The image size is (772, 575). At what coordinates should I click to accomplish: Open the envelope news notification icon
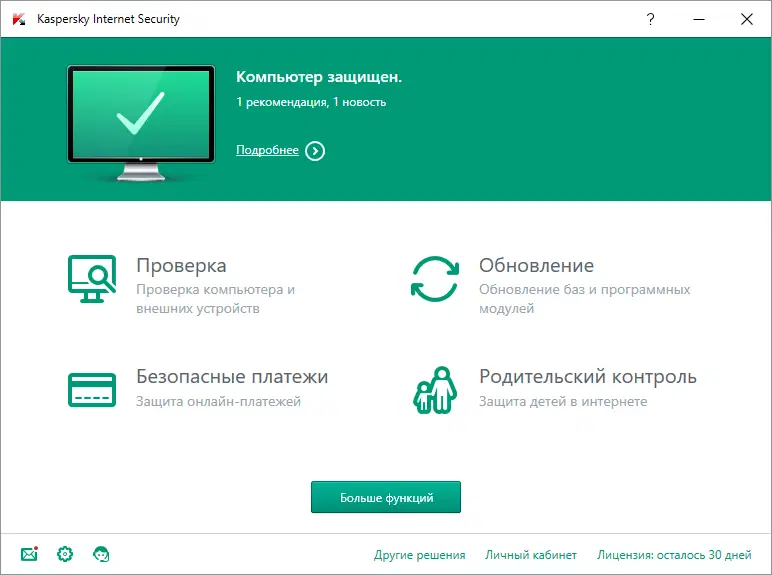30,554
